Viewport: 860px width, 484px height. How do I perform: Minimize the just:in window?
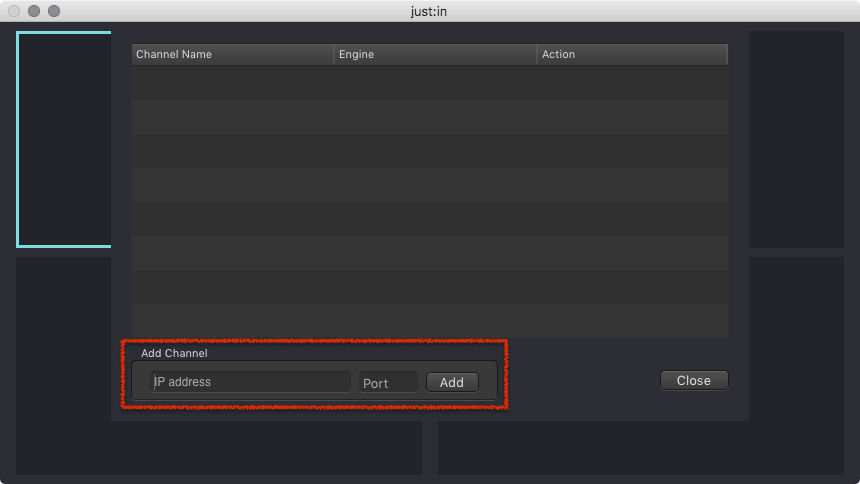pos(34,11)
